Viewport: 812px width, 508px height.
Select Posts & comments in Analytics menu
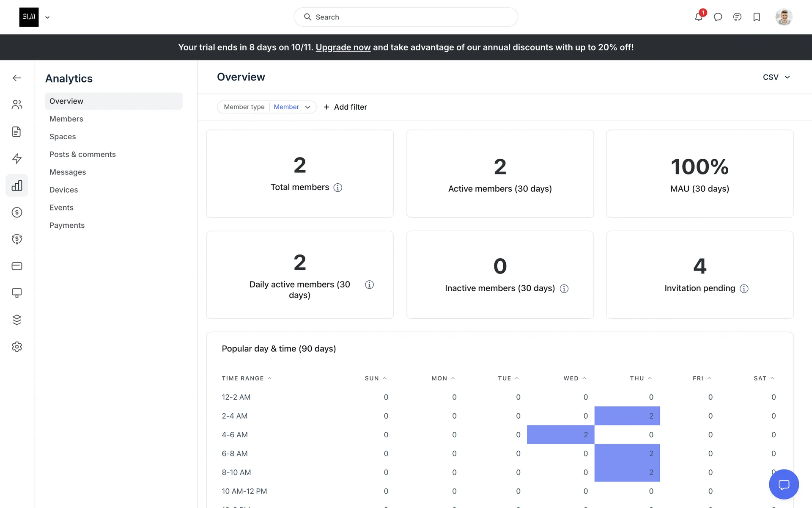point(82,155)
